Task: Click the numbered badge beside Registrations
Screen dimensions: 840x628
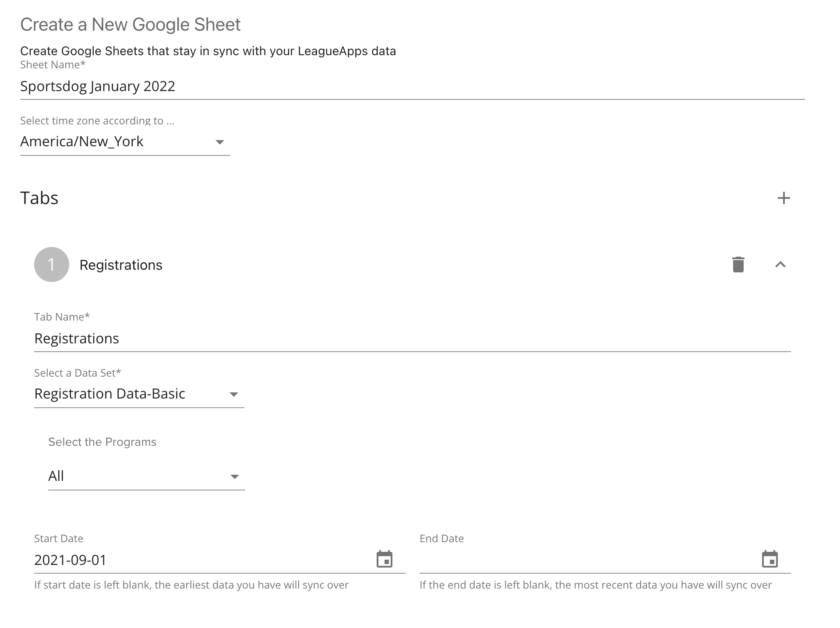Action: [51, 264]
